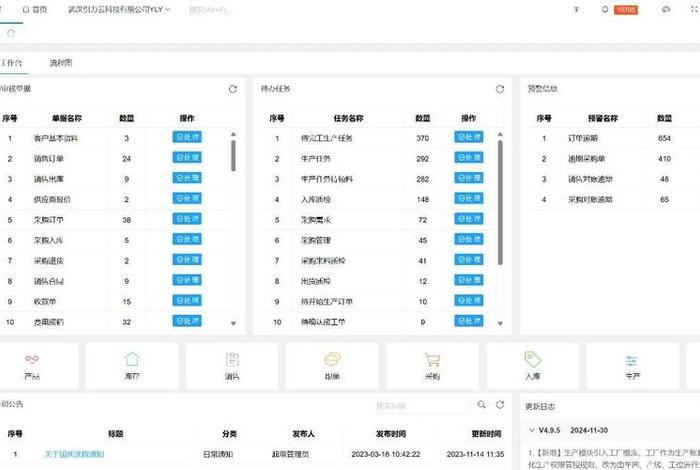Collapse the V4.9.5 changelog entry
This screenshot has width=700, height=470.
click(x=531, y=431)
